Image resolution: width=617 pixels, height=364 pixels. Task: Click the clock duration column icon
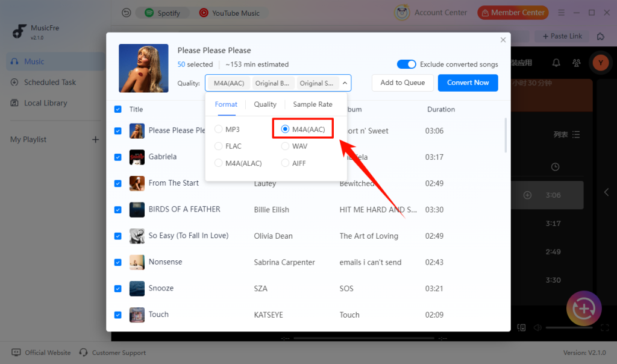(x=555, y=167)
